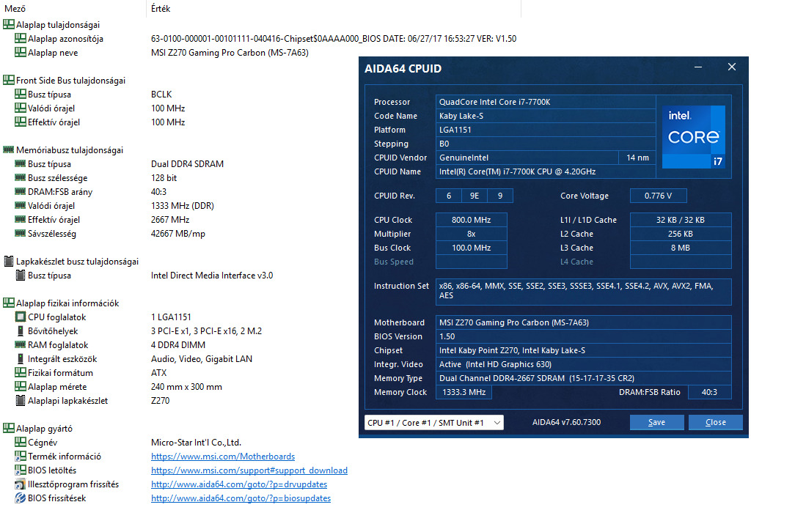This screenshot has width=806, height=532.
Task: Click the Alaplap azonosítója row icon
Action: click(x=20, y=38)
